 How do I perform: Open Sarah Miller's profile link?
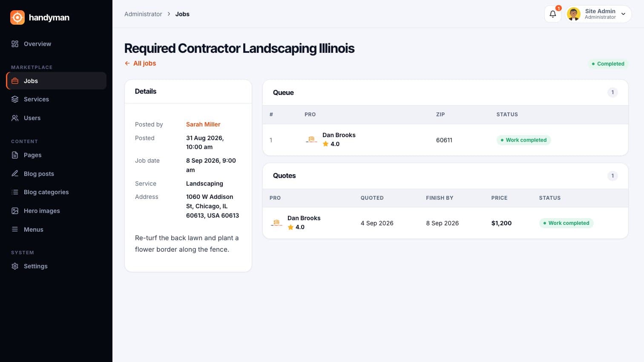click(203, 124)
